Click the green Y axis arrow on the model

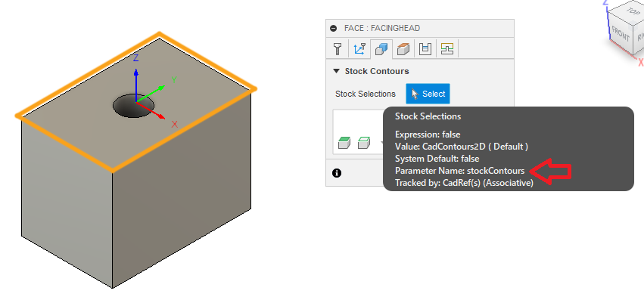pos(151,94)
